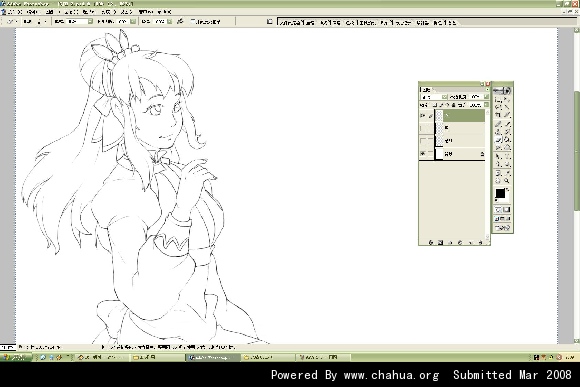Image resolution: width=580 pixels, height=387 pixels.
Task: Open eraser Mode dropdown in options bar
Action: tap(90, 21)
